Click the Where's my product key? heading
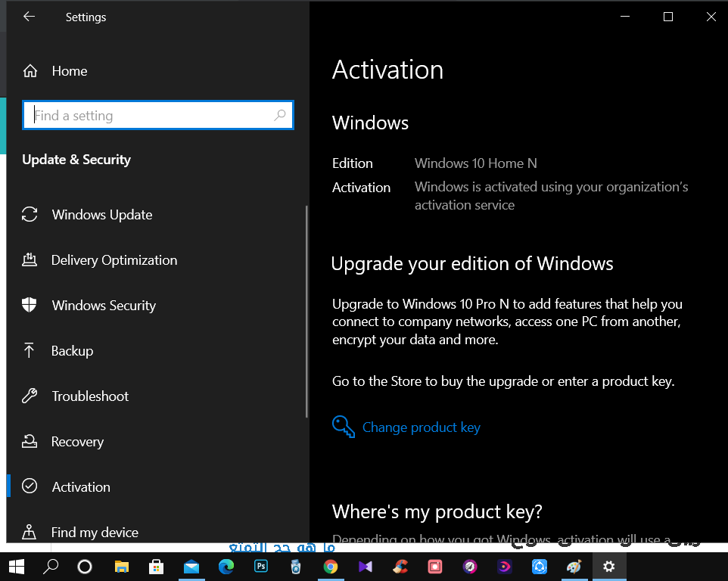 (x=437, y=511)
